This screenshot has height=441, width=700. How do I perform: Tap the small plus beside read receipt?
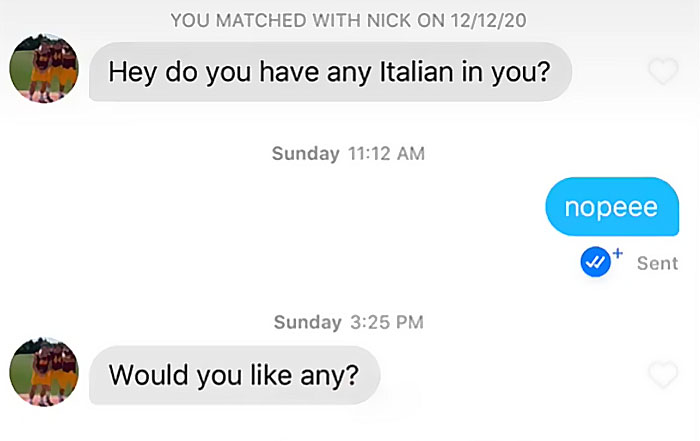pos(617,254)
